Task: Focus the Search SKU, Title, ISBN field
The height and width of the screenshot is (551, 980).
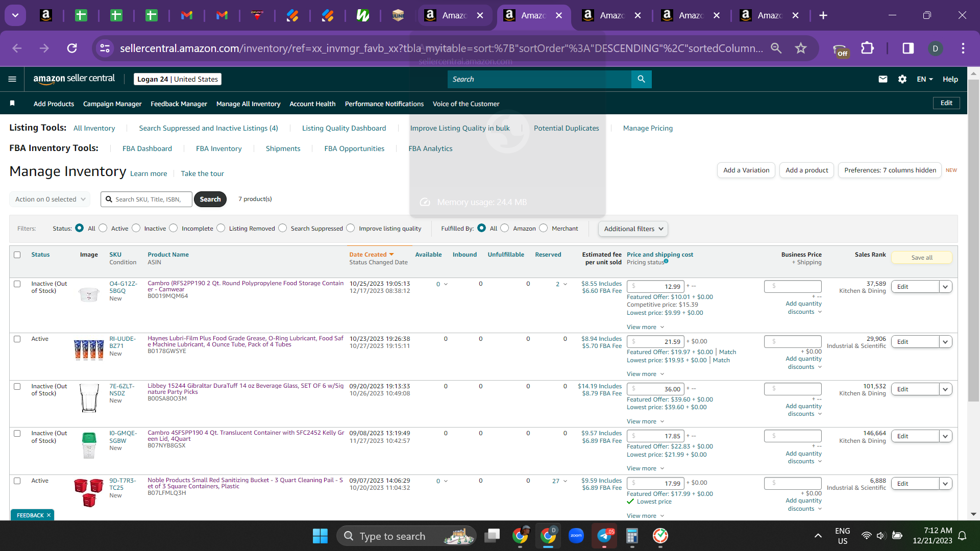Action: [x=146, y=199]
